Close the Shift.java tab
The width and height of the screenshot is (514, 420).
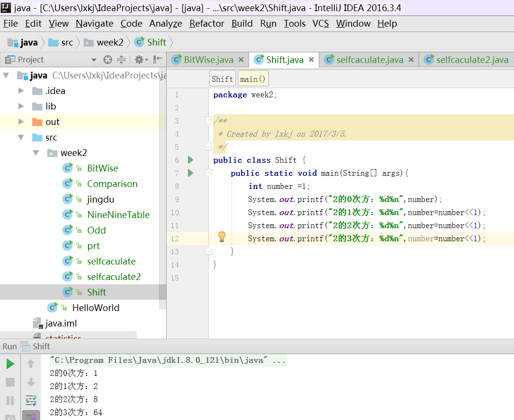(x=311, y=60)
